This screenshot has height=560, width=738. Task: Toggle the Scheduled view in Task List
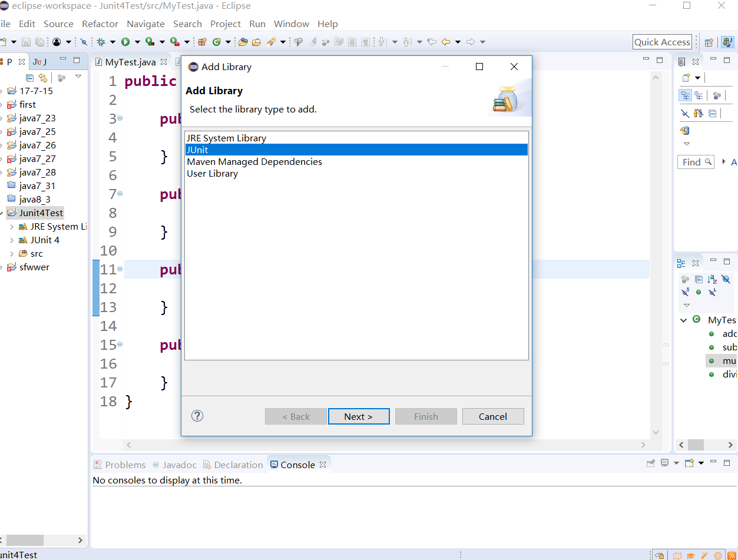pyautogui.click(x=699, y=95)
